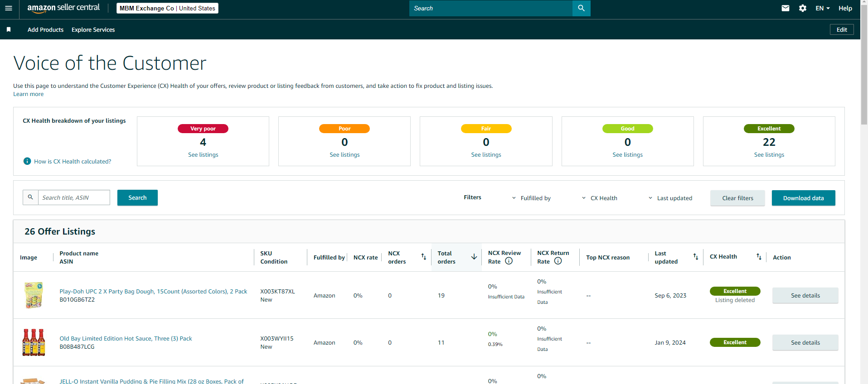Click the date Sep 6, 2023
The image size is (868, 384).
tap(670, 295)
